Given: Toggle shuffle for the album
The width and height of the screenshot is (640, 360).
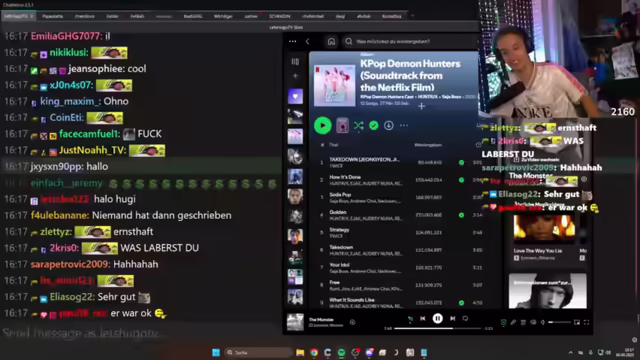Looking at the screenshot, I should [358, 126].
